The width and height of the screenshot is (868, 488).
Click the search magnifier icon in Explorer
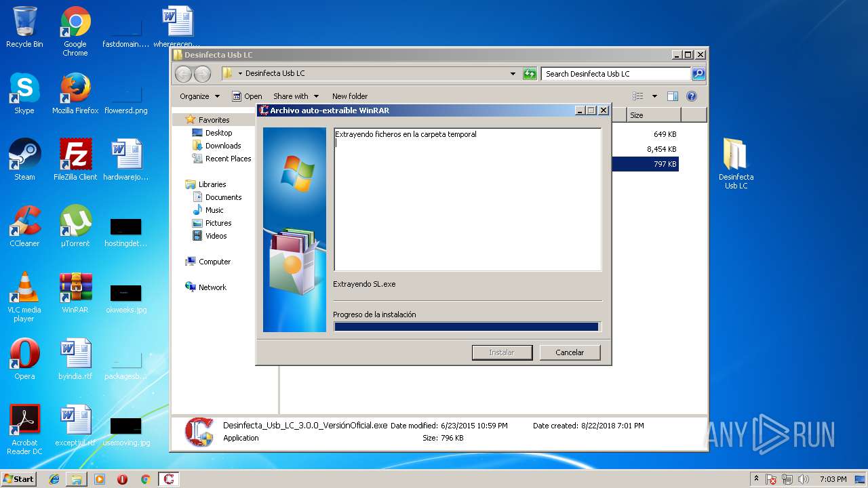(x=698, y=74)
